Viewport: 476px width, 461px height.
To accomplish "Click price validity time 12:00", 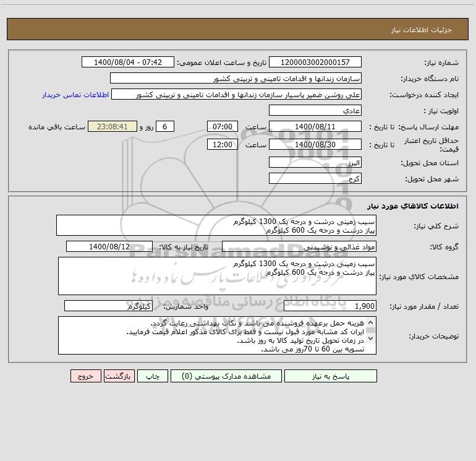I will click(x=222, y=144).
